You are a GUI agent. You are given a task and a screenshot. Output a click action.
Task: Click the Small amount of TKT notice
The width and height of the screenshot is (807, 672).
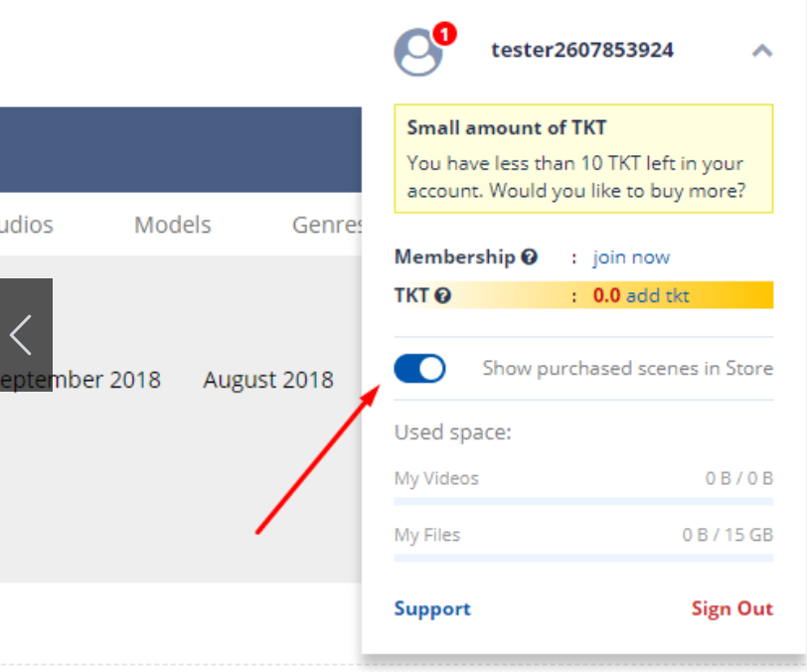tap(583, 160)
